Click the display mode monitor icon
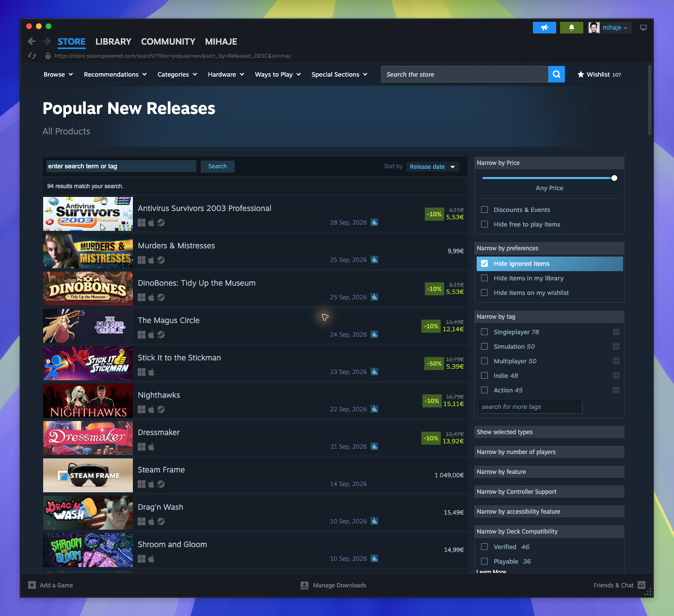Viewport: 674px width, 616px height. 643,28
